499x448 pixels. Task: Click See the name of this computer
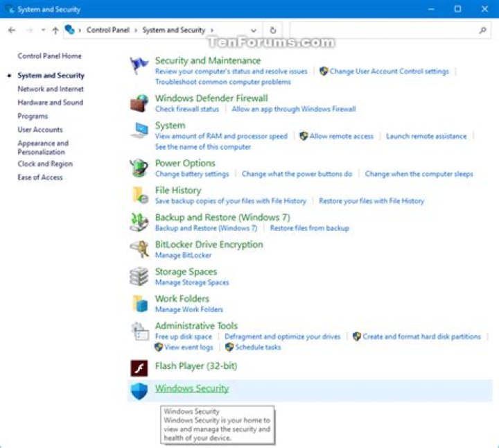(203, 147)
